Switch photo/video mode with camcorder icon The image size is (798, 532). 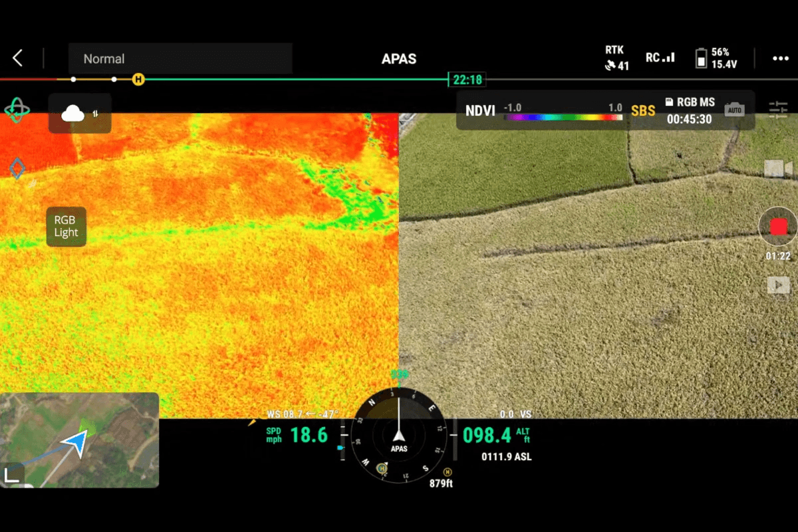[x=777, y=169]
